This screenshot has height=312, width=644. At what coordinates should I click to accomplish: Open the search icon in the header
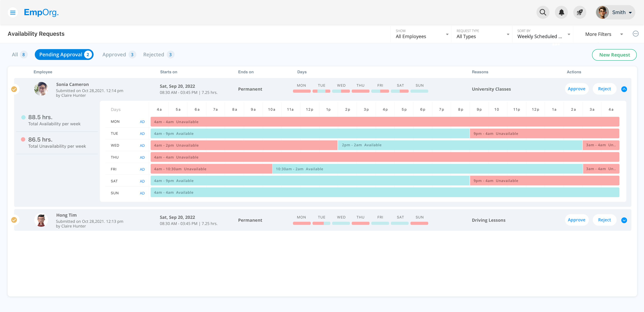[543, 12]
